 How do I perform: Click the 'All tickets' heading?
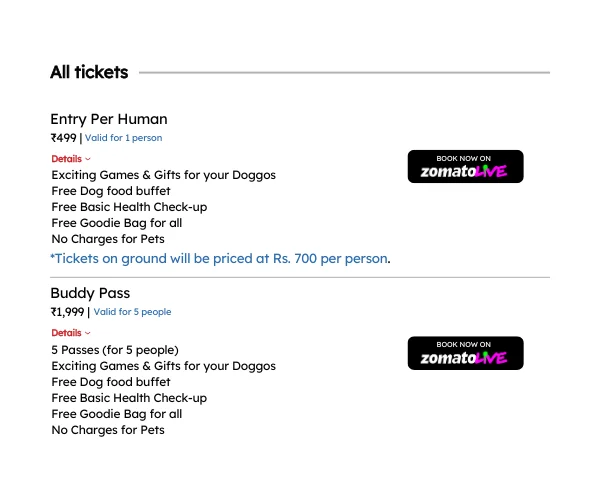click(89, 72)
